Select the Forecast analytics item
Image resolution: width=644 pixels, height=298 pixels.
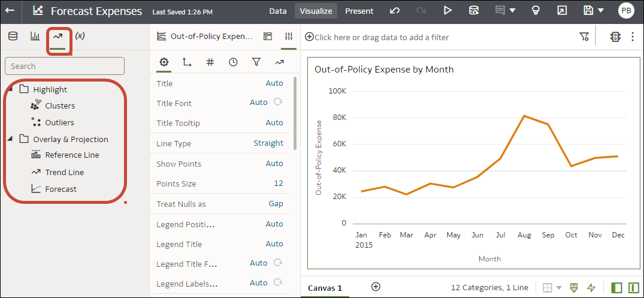61,189
